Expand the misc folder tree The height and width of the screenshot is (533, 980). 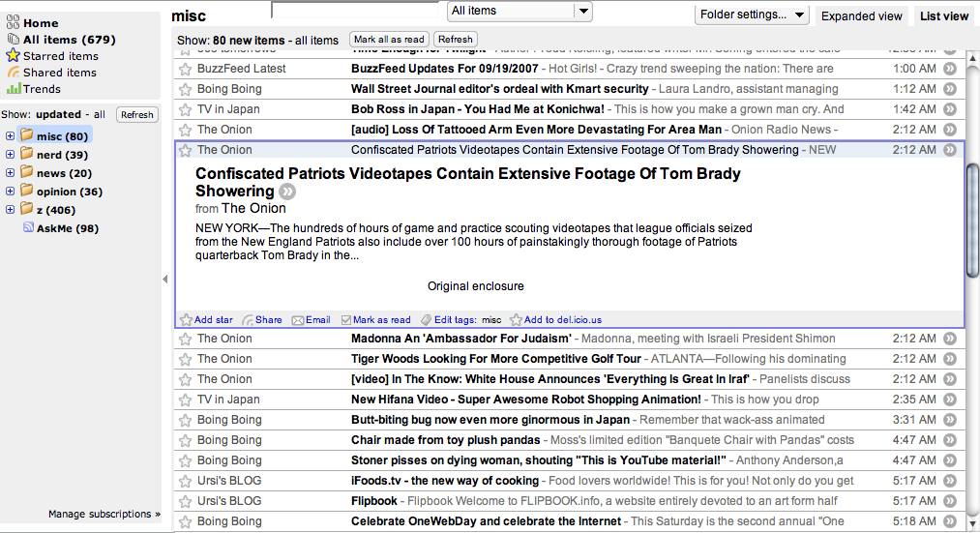[10, 135]
